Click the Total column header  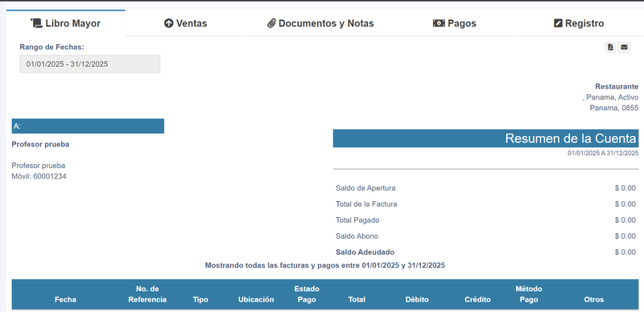357,300
